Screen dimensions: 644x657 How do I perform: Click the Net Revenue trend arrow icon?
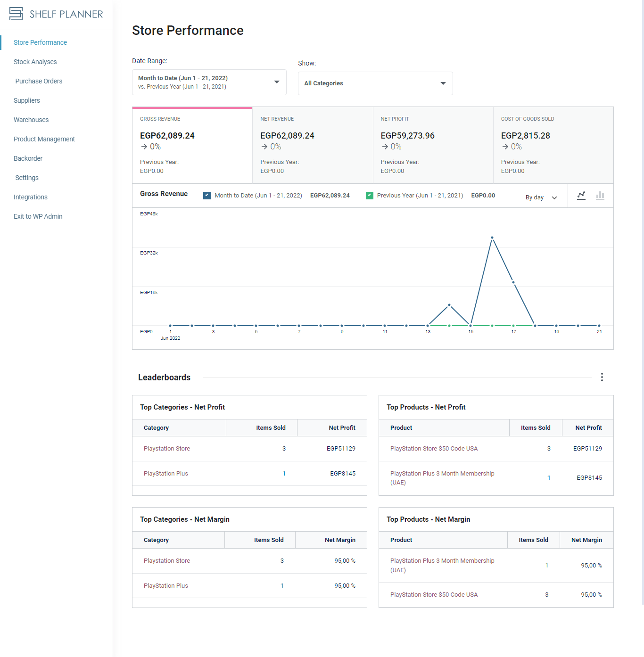(x=264, y=147)
